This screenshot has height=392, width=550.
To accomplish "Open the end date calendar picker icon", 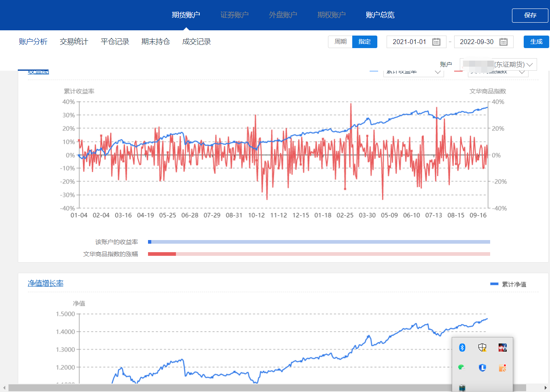I will click(503, 42).
